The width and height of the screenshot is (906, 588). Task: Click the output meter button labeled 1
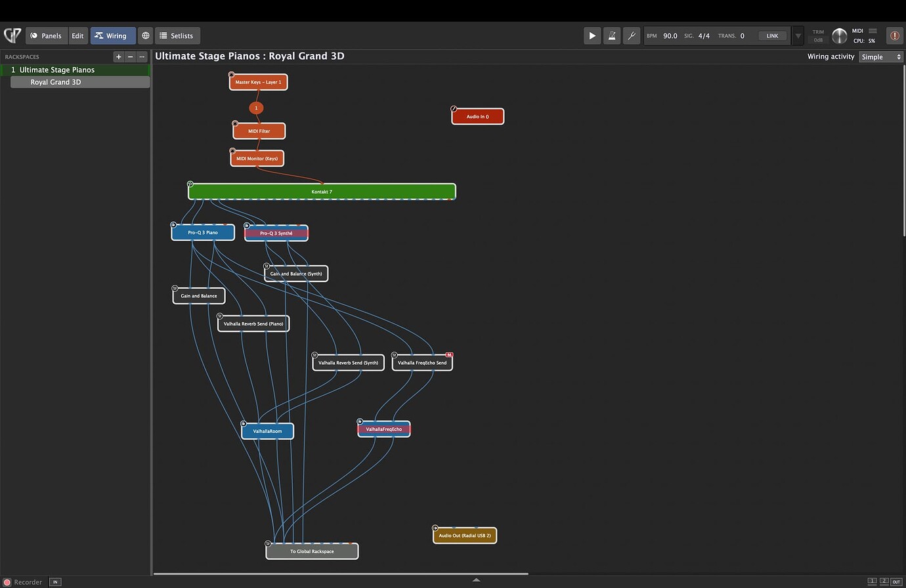coord(872,581)
